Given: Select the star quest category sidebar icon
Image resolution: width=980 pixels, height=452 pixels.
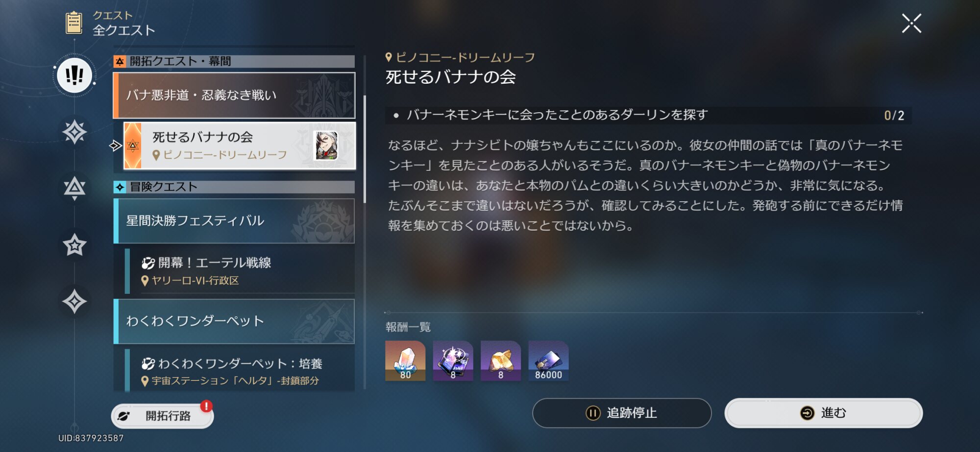Looking at the screenshot, I should coord(74,245).
